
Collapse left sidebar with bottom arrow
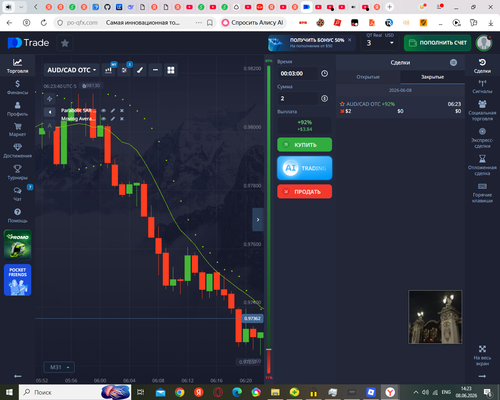(x=18, y=376)
